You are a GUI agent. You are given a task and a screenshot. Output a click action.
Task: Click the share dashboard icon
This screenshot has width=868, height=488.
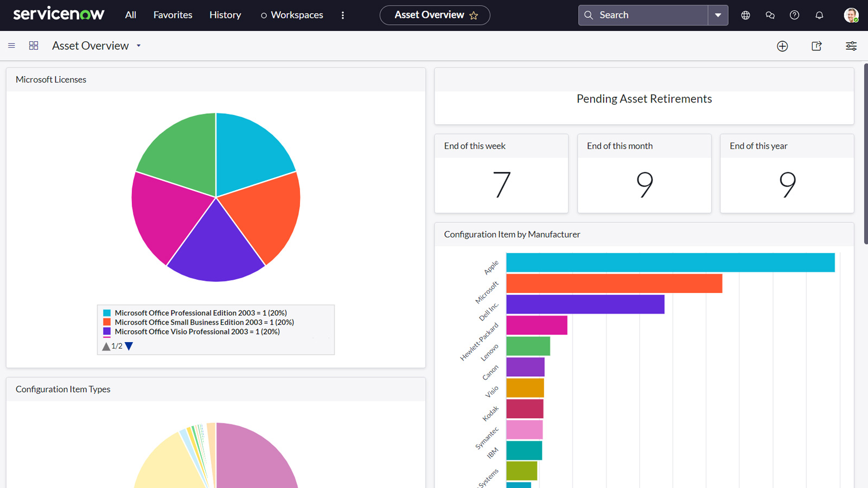816,46
